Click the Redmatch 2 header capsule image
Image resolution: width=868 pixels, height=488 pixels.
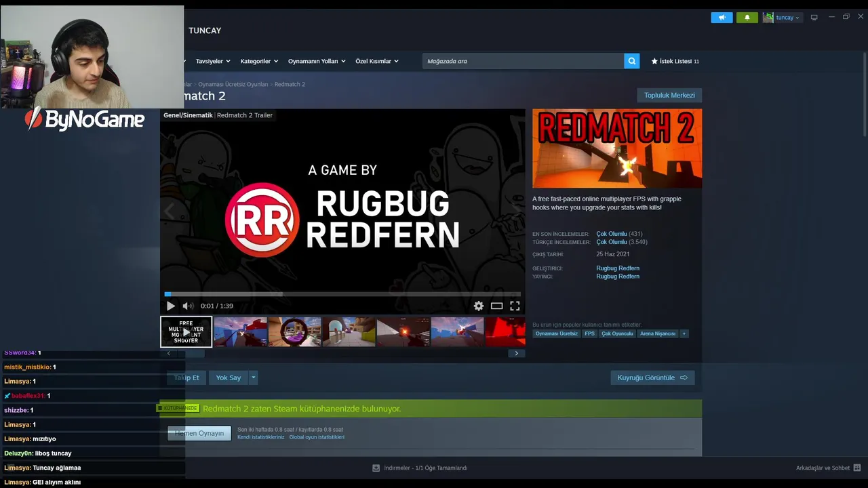click(x=617, y=148)
